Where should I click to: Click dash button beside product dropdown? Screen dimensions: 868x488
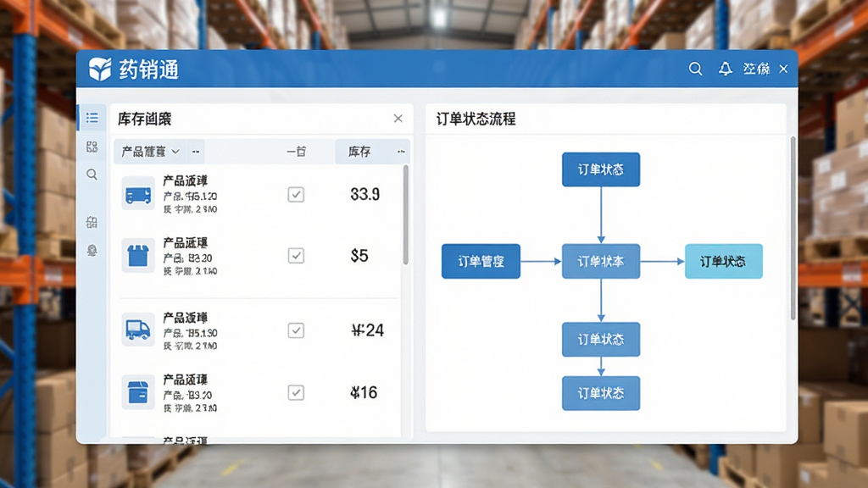[196, 152]
